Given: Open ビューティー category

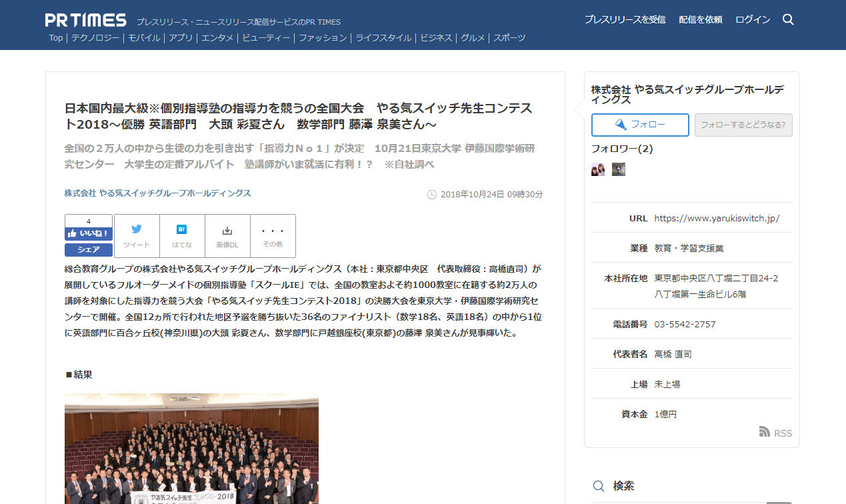Looking at the screenshot, I should click(266, 38).
